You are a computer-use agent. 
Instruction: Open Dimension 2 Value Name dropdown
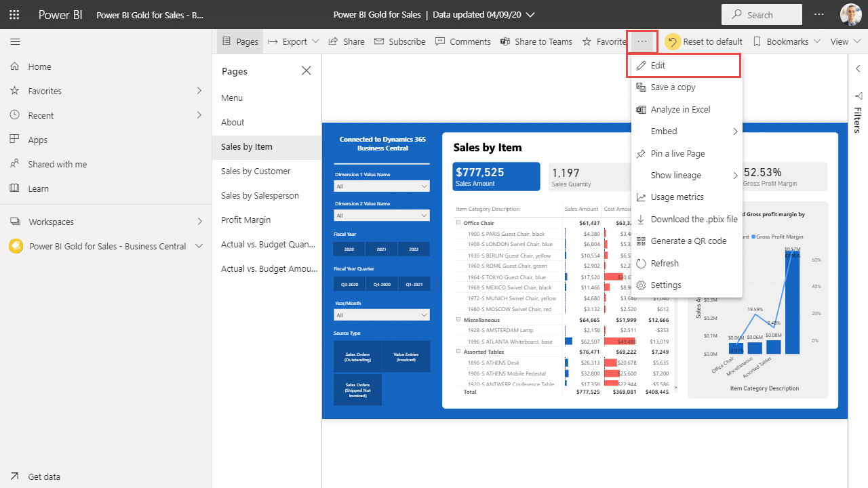382,216
